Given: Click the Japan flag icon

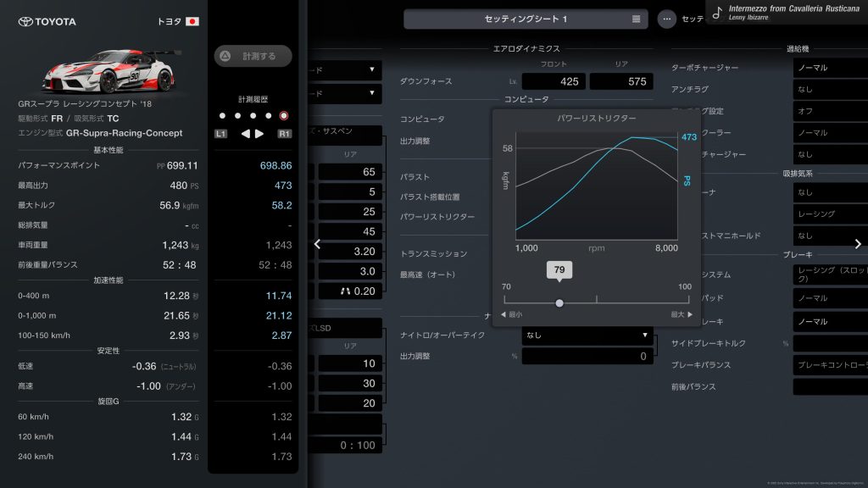Looking at the screenshot, I should point(192,21).
